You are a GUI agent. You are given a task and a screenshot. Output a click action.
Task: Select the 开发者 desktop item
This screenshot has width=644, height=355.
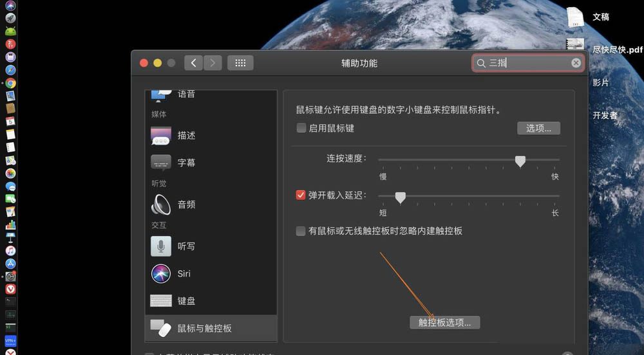tap(605, 115)
